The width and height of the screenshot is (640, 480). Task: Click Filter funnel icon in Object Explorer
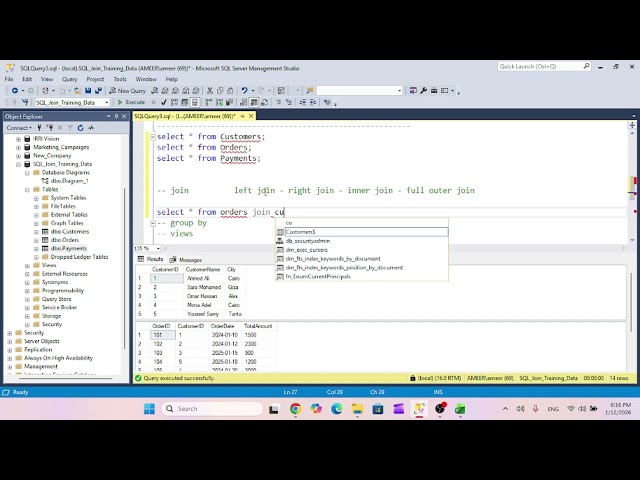70,128
